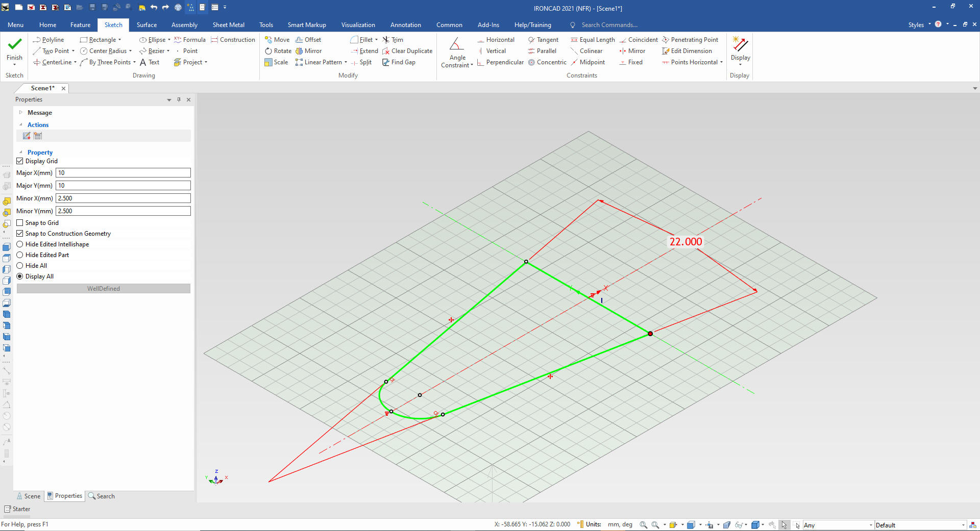Viewport: 980px width, 531px height.
Task: Pick the Text sketch tool
Action: click(150, 62)
